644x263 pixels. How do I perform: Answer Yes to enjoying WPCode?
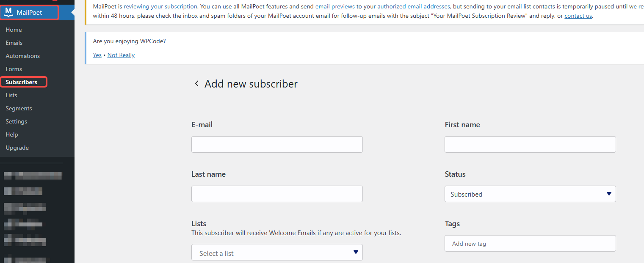[x=97, y=55]
